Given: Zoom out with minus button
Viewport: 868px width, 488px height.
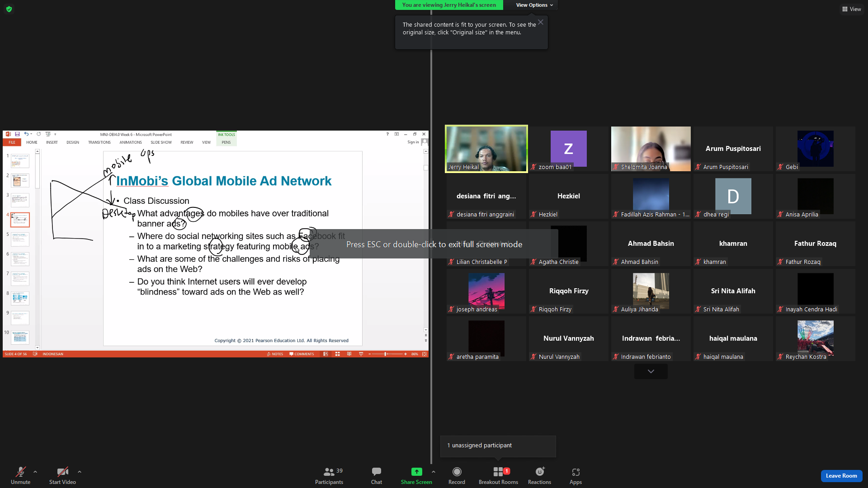Looking at the screenshot, I should pyautogui.click(x=369, y=354).
